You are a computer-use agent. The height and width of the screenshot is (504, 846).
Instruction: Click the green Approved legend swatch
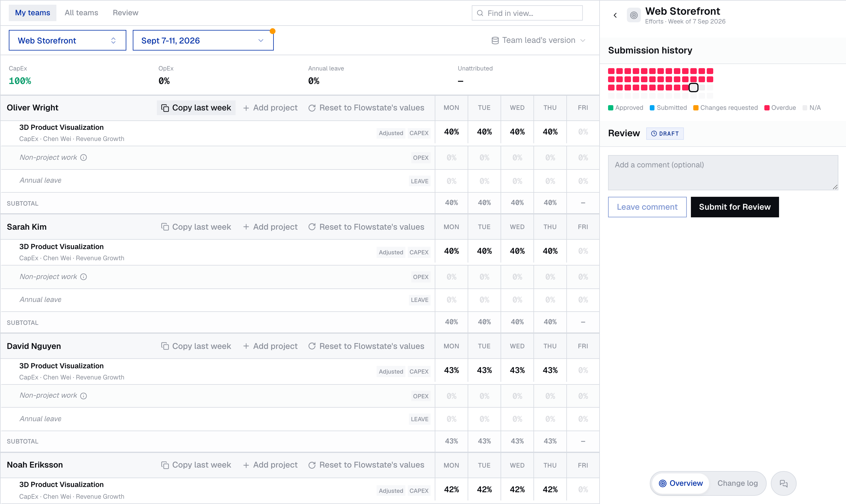(x=611, y=108)
